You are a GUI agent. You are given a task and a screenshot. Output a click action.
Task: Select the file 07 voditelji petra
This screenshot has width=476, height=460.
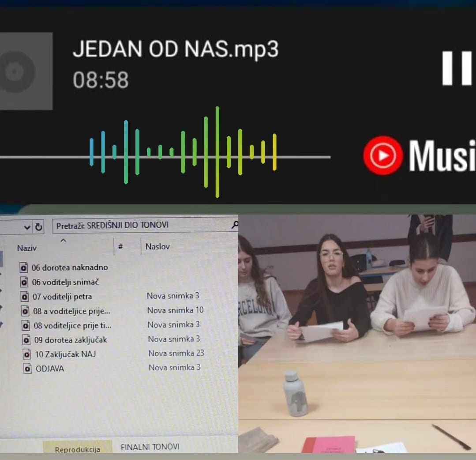click(x=62, y=297)
